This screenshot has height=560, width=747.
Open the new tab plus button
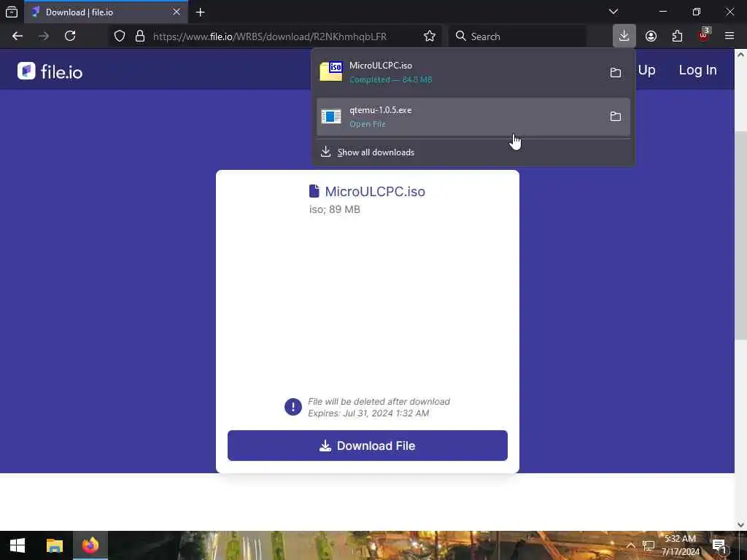pyautogui.click(x=201, y=12)
